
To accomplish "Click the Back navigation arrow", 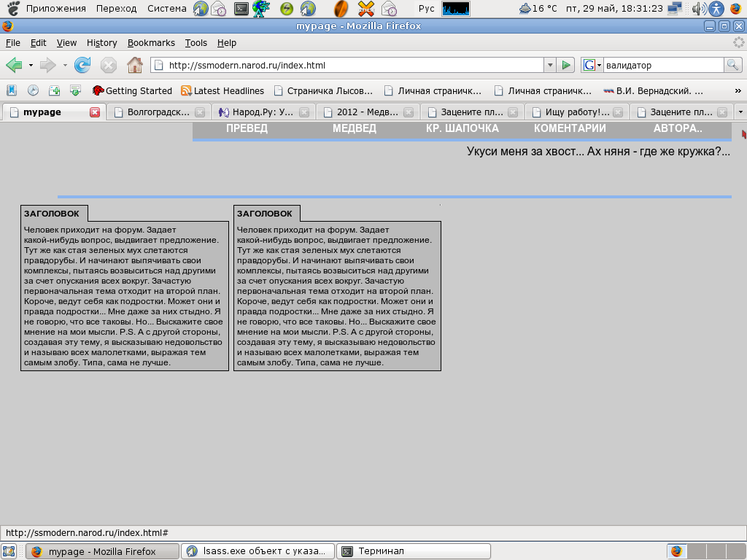I will (x=13, y=66).
